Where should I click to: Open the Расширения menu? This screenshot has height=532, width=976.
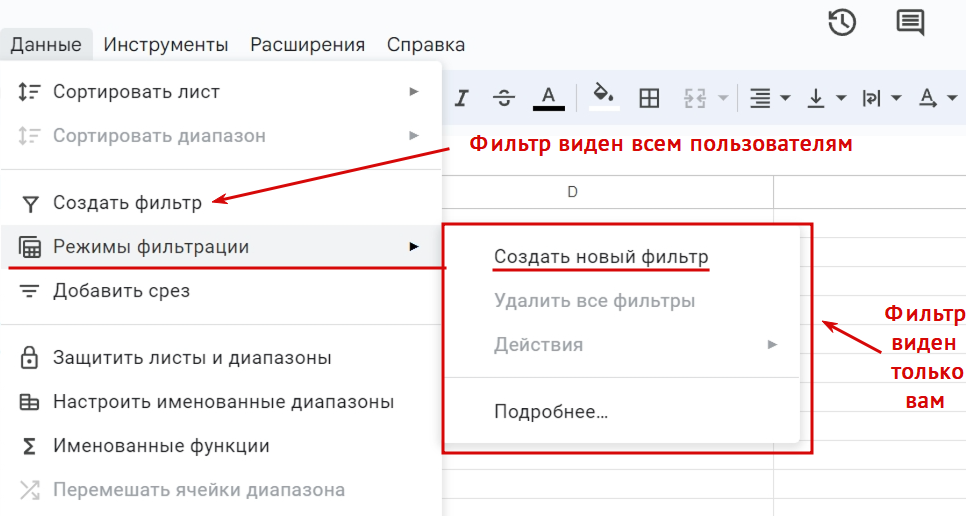click(x=307, y=45)
